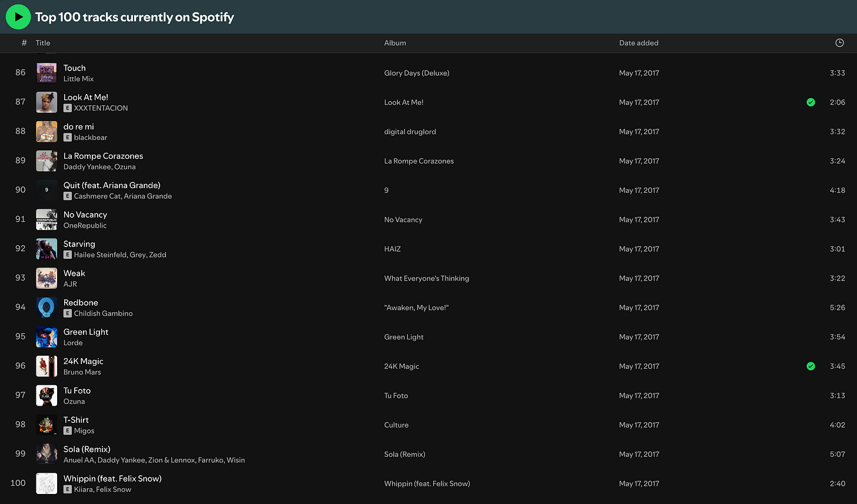The image size is (857, 504).
Task: Click the No Vacancy cover thumbnail
Action: [46, 219]
